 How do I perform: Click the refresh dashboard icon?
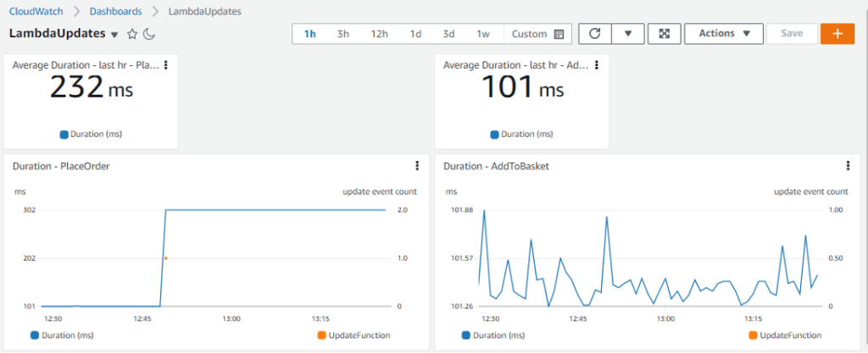(595, 34)
